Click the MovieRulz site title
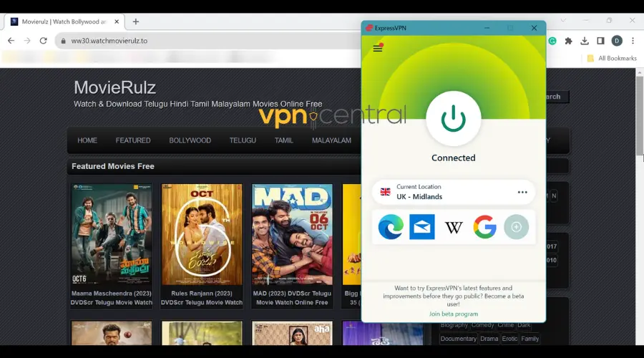644x358 pixels. click(x=114, y=87)
